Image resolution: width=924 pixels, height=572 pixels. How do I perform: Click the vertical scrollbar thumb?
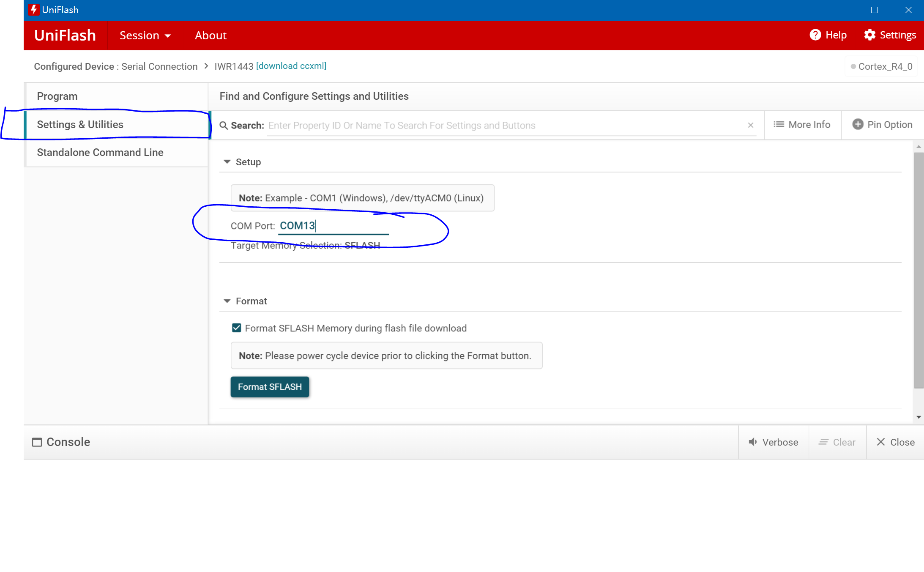click(x=919, y=270)
